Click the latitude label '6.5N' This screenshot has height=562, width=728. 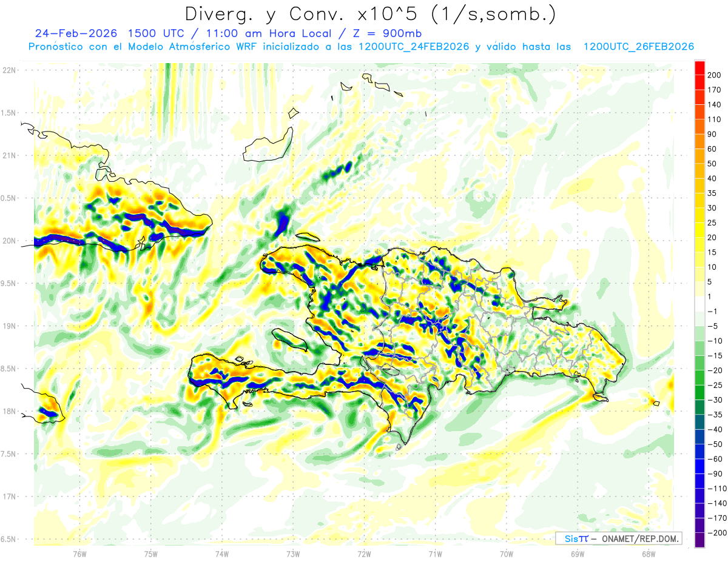[x=9, y=540]
